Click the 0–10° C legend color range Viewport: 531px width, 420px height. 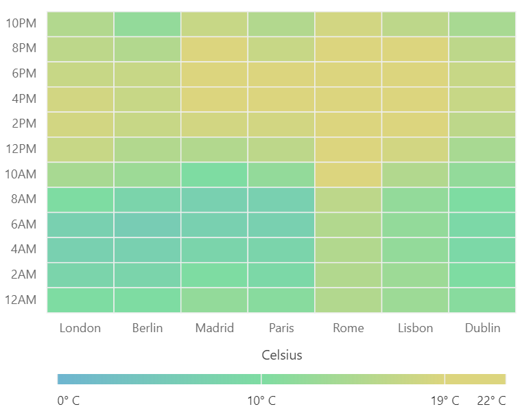point(159,379)
